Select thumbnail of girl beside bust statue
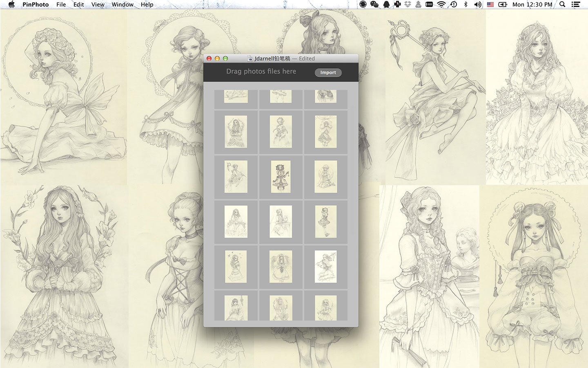588x368 pixels. 281,222
